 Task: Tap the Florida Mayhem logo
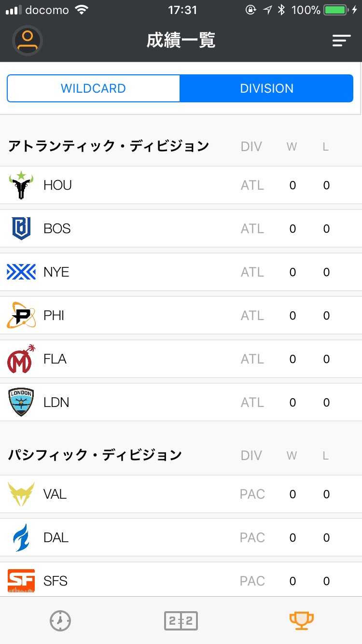click(x=21, y=359)
